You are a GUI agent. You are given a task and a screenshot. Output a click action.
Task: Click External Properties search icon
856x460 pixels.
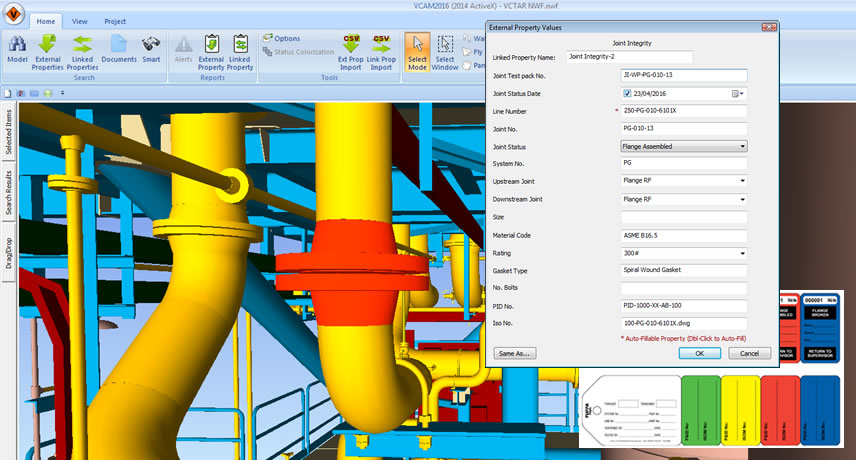tap(48, 48)
